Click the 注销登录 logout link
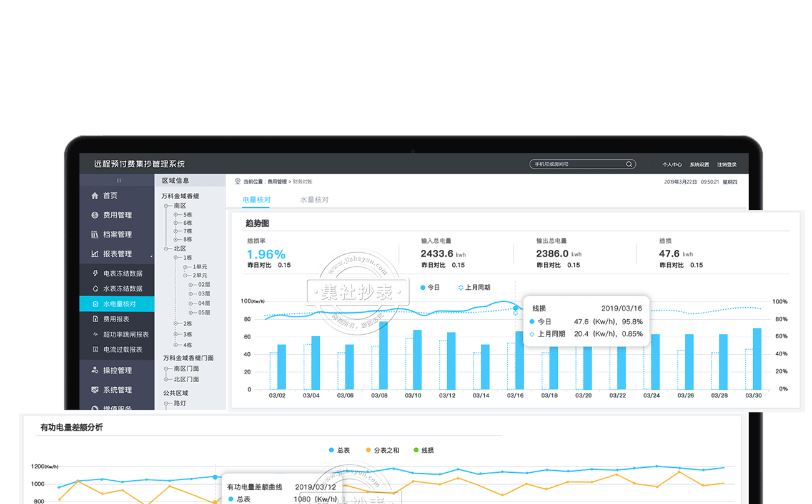This screenshot has height=504, width=812. tap(726, 165)
